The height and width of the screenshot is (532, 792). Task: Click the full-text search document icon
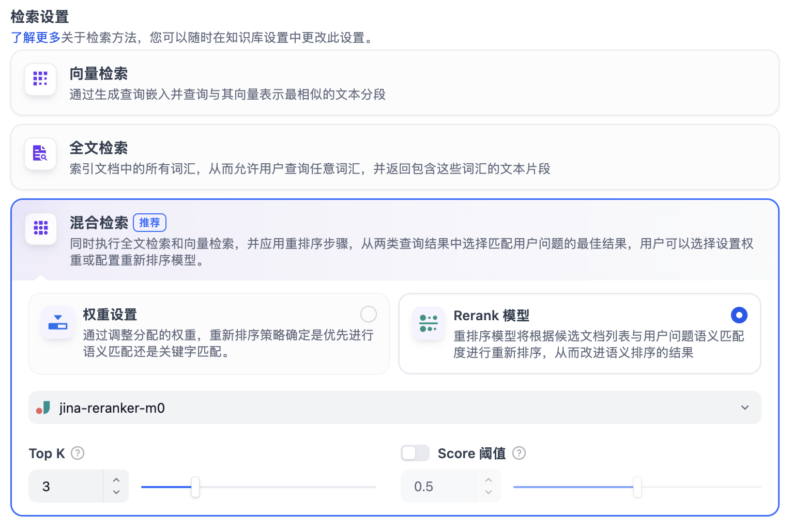coord(40,154)
